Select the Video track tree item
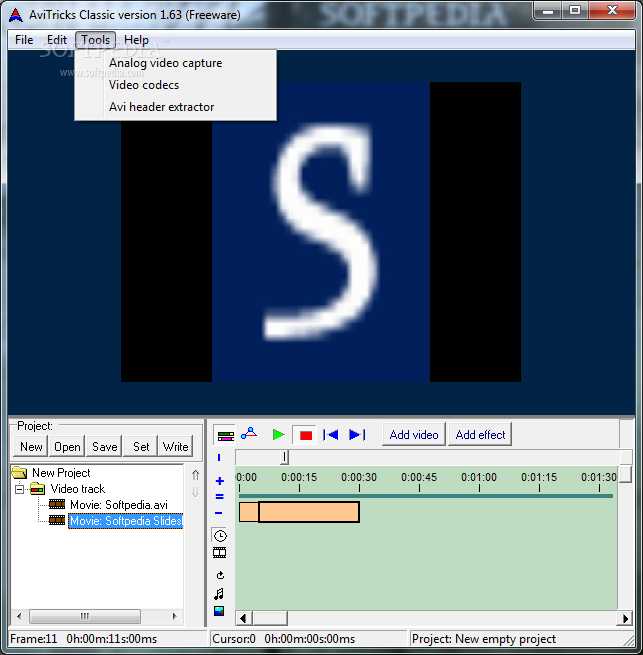 pyautogui.click(x=78, y=489)
